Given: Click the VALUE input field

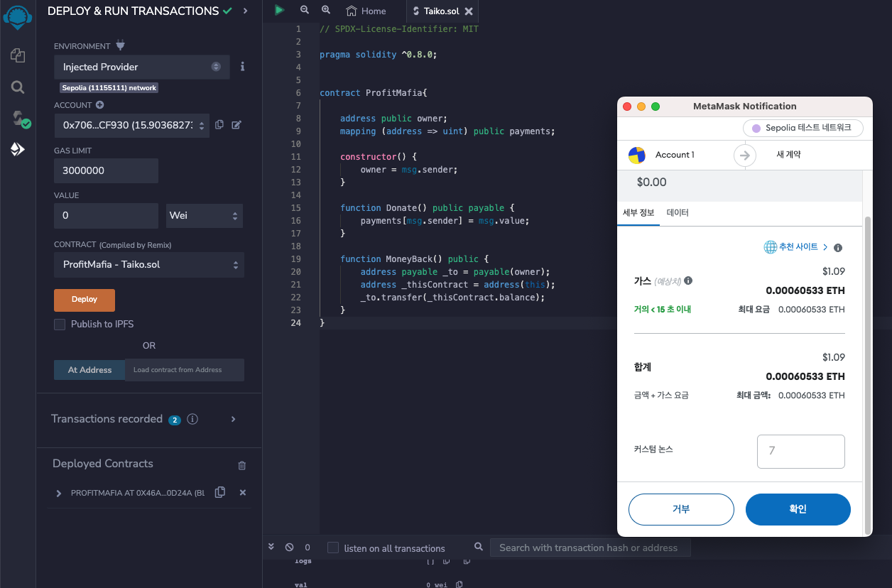Looking at the screenshot, I should point(106,215).
